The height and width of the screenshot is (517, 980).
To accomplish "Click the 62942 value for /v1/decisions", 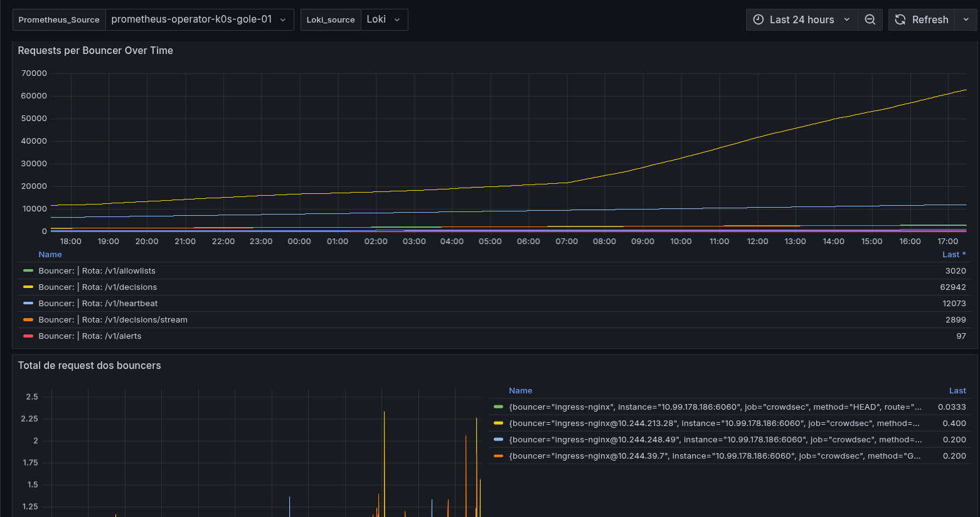I will tap(953, 287).
